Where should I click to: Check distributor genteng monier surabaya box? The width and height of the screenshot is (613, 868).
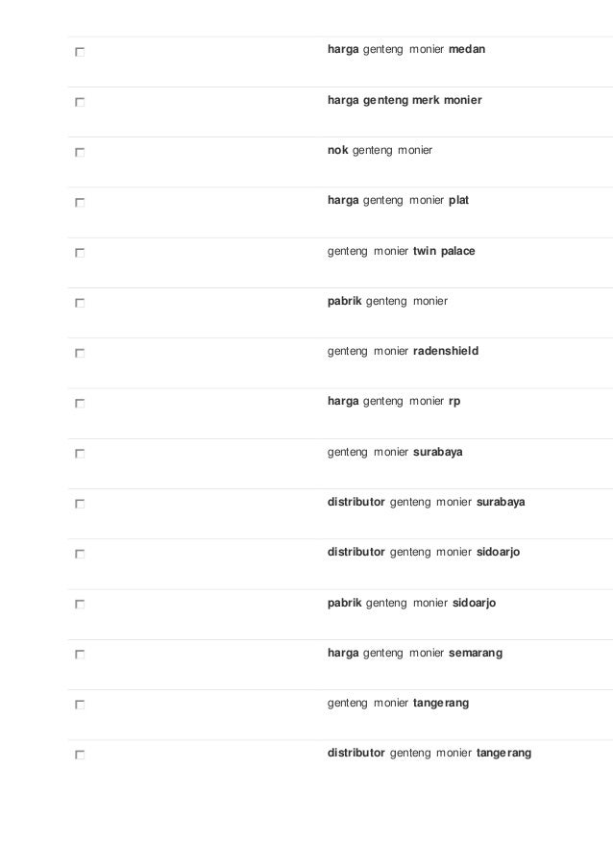point(80,504)
